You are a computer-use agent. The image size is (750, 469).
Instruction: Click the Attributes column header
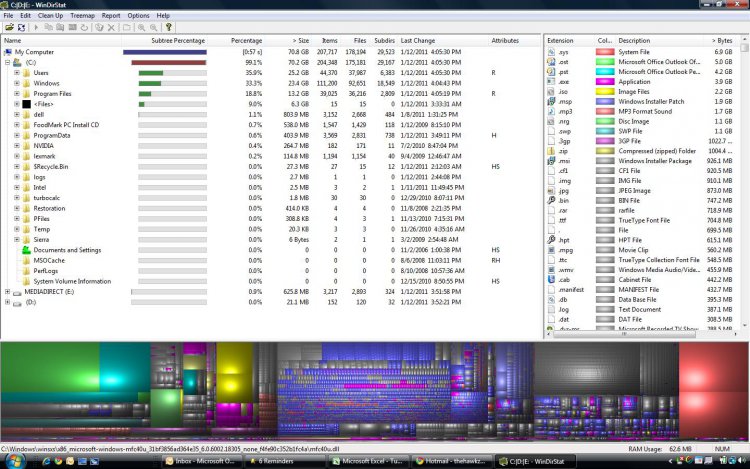click(x=514, y=41)
